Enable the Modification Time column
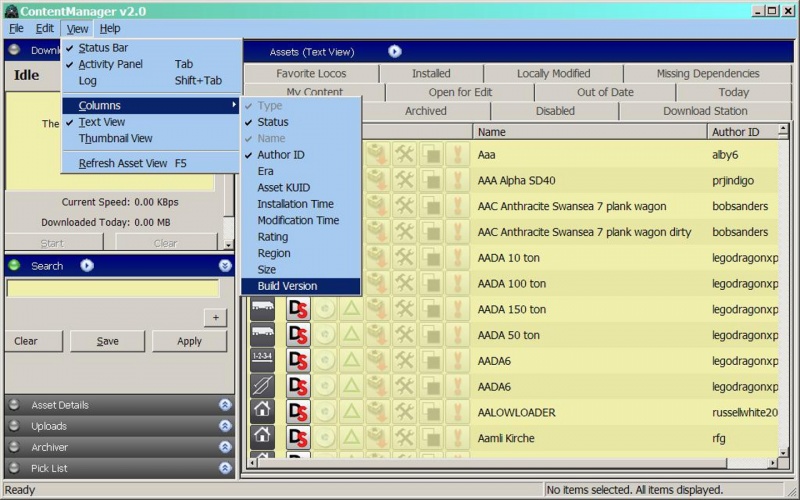Screen dimensions: 800x500 pos(301,220)
